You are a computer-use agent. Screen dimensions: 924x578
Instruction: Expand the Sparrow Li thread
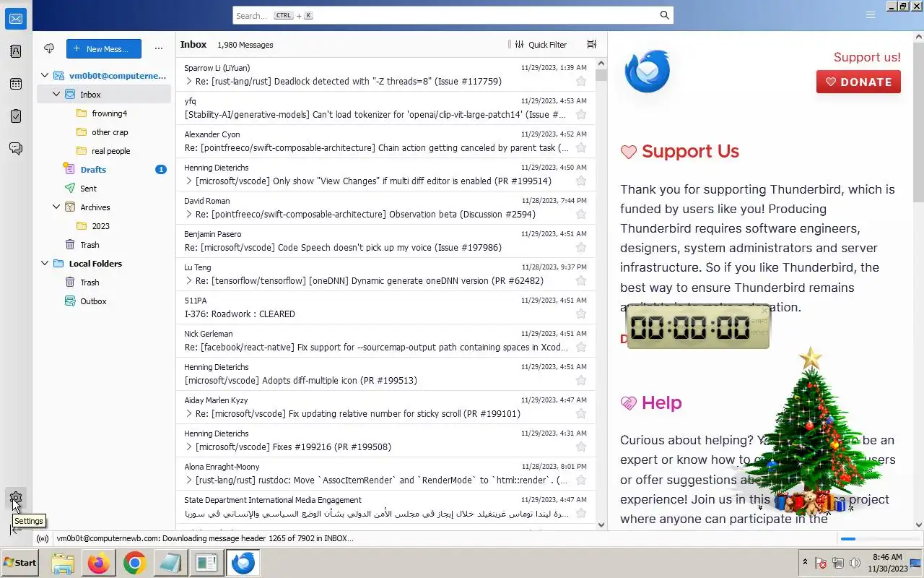click(189, 81)
